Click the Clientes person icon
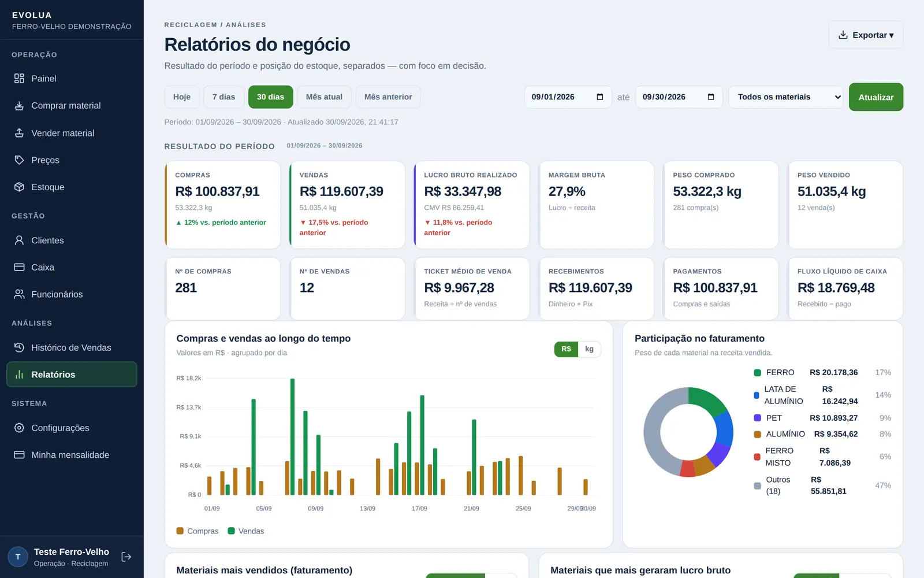Screen dimensions: 924x578 19,240
